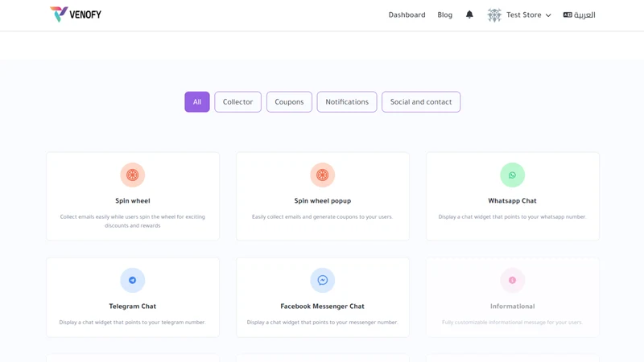Select the Spin wheel icon
The height and width of the screenshot is (362, 644).
click(132, 175)
